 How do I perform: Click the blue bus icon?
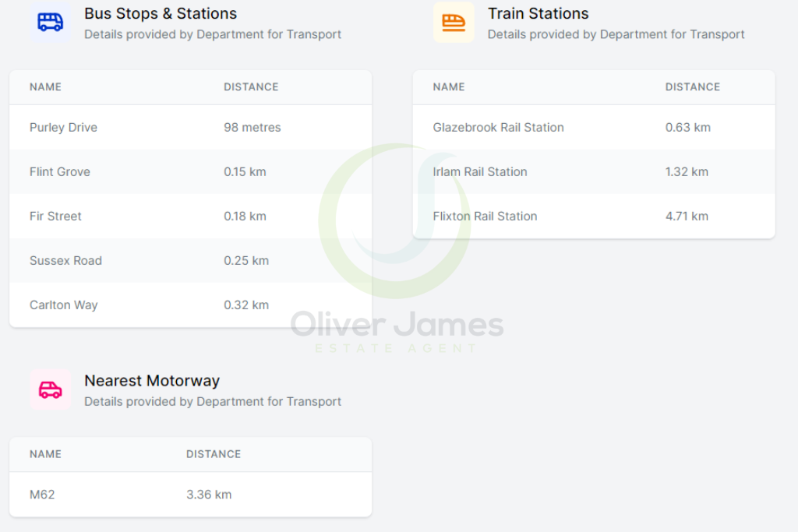coord(51,22)
